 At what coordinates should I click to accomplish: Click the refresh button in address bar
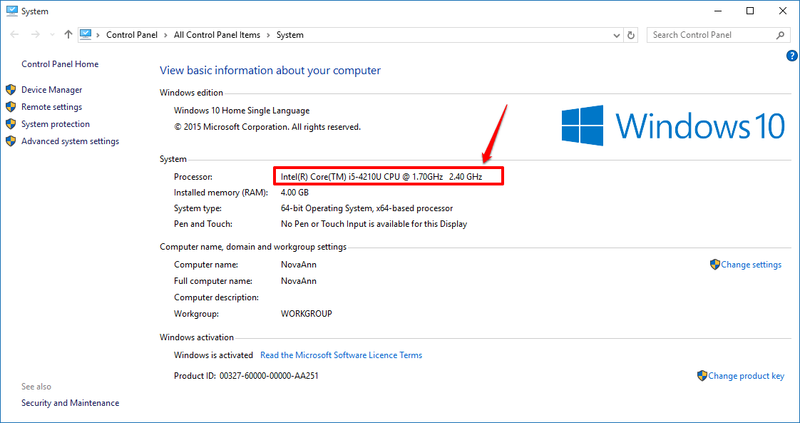[x=631, y=35]
